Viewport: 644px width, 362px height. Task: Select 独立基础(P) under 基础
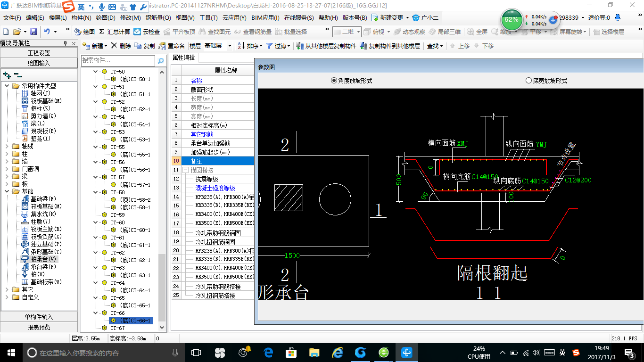click(x=42, y=244)
